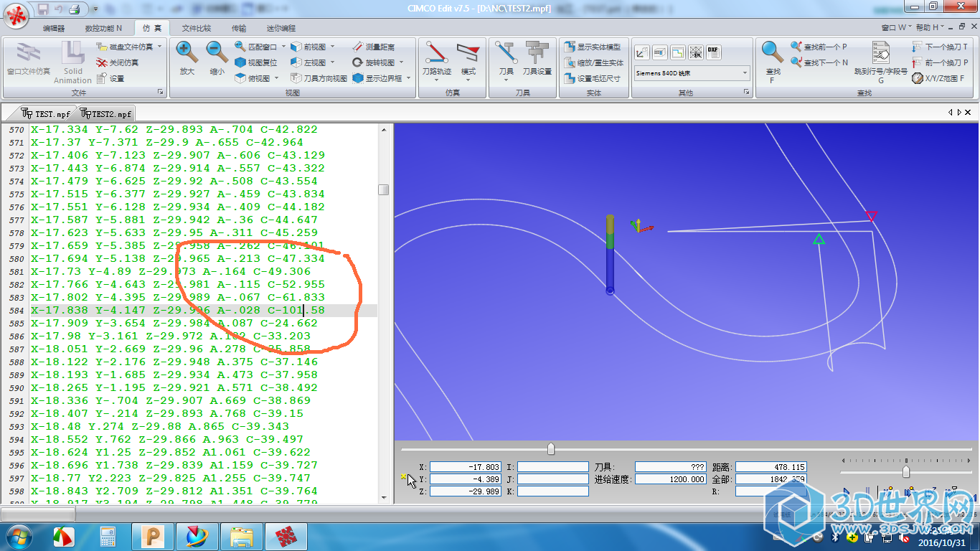
Task: Click the X coordinate field showing -17.803
Action: tap(465, 467)
